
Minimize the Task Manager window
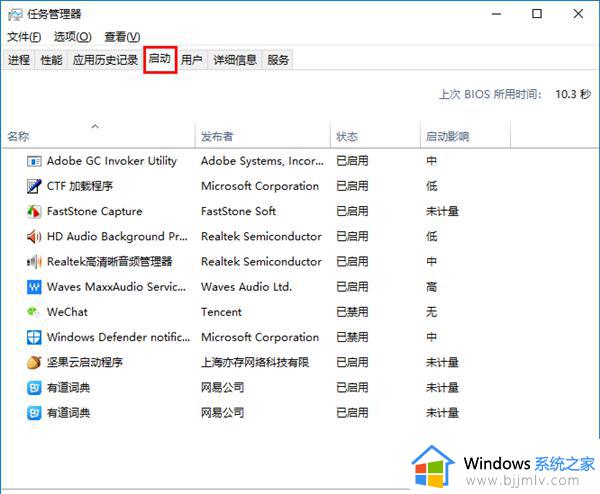(496, 14)
